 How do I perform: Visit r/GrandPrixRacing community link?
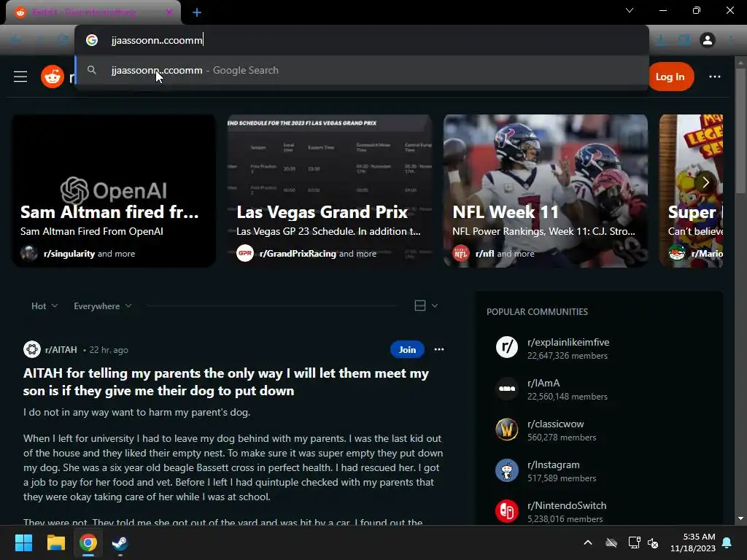point(298,254)
